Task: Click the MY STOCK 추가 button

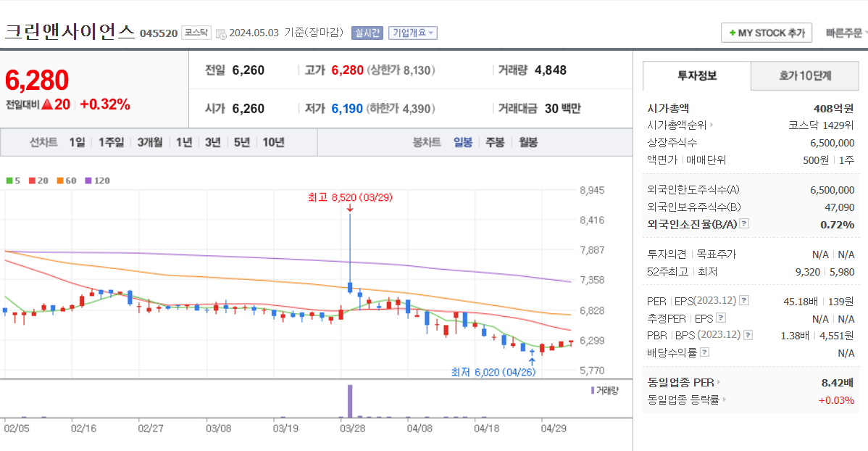Action: point(766,33)
